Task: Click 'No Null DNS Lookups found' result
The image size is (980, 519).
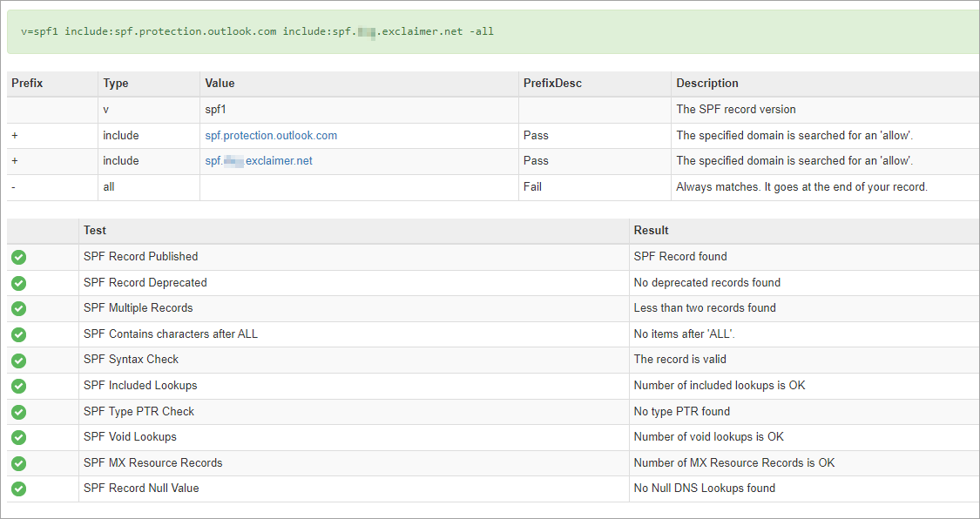Action: tap(705, 489)
